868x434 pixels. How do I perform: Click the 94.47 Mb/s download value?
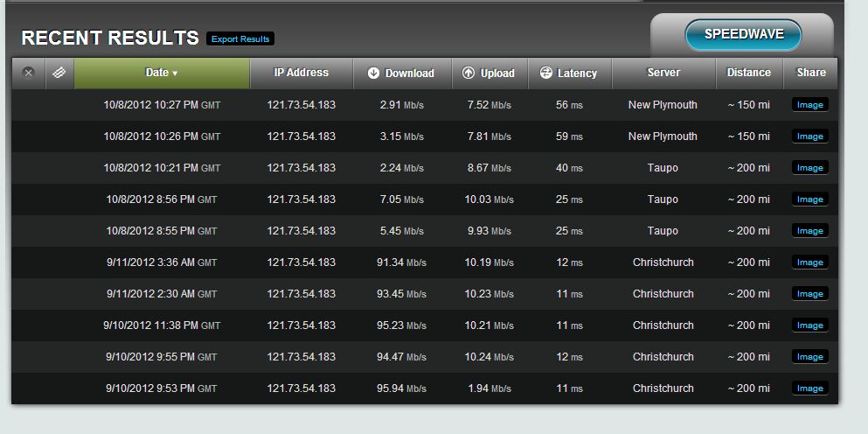click(x=402, y=357)
